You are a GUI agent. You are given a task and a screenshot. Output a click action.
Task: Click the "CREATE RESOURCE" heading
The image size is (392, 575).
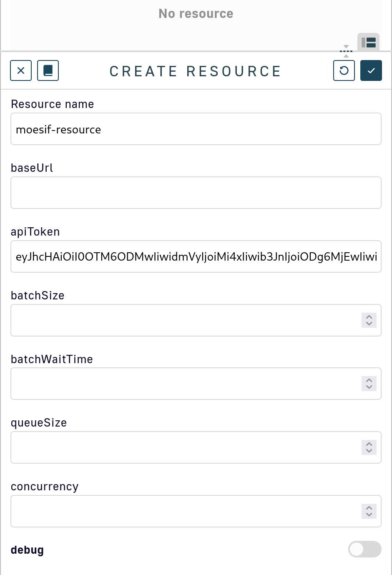195,71
